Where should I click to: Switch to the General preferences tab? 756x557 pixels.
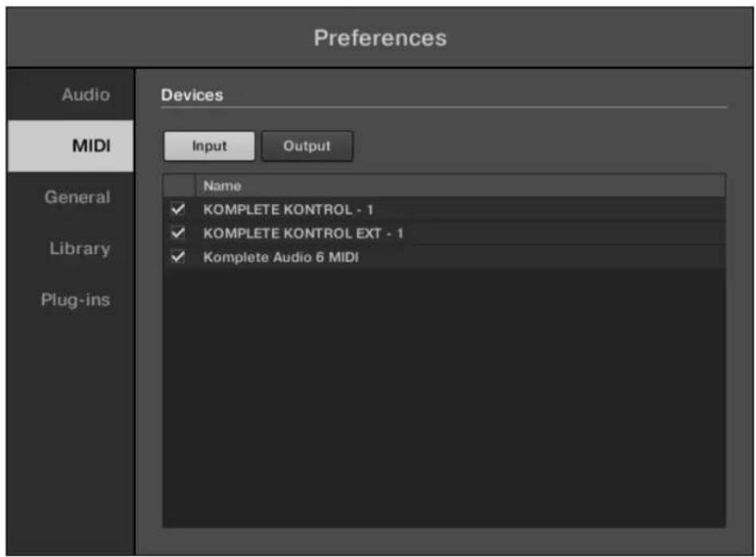77,198
